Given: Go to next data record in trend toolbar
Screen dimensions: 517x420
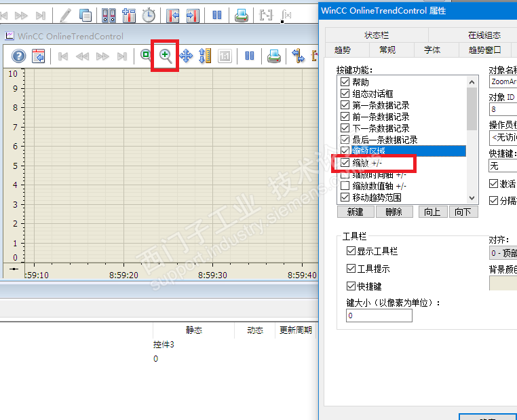Looking at the screenshot, I should click(x=102, y=56).
